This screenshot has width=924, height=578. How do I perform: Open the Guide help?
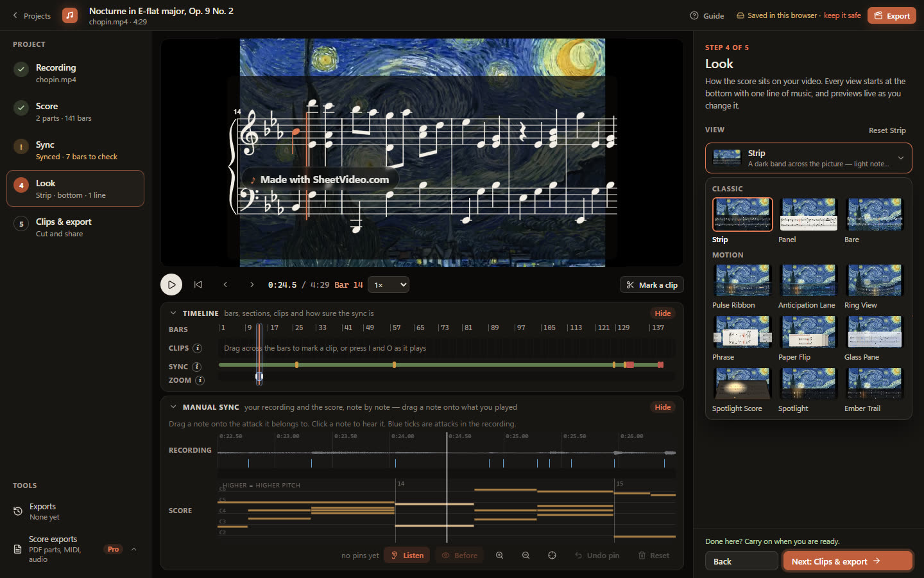(x=707, y=16)
